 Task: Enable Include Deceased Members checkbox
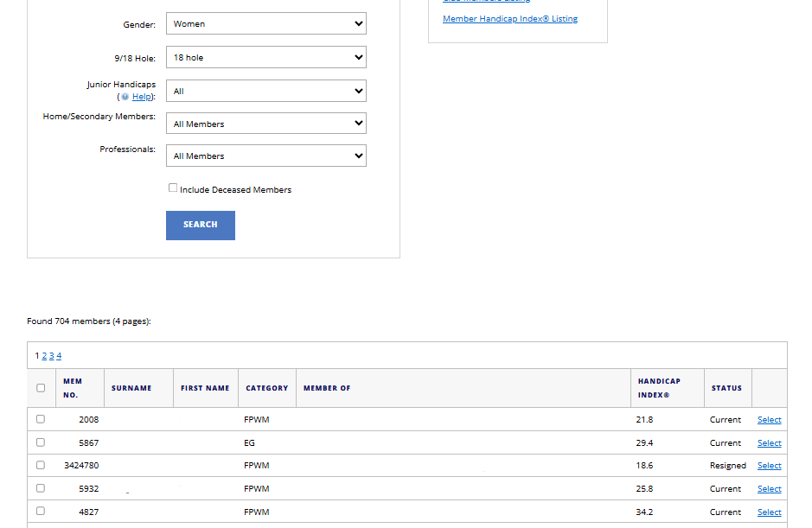coord(173,188)
